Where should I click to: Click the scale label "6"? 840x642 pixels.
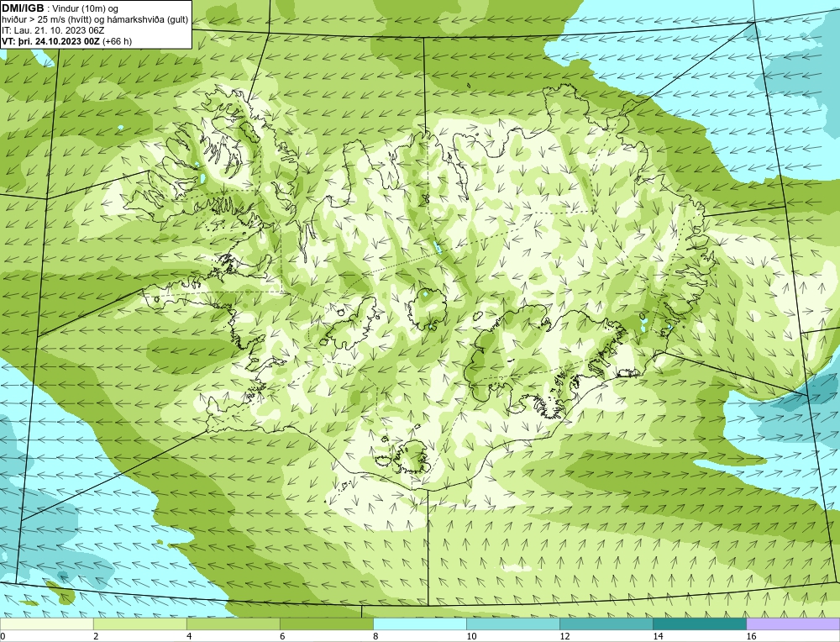coord(282,636)
